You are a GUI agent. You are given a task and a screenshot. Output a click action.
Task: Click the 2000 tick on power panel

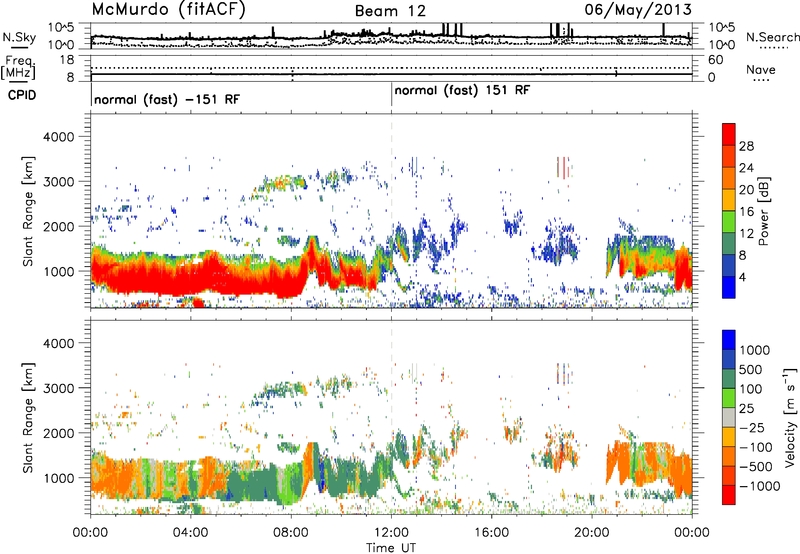(58, 226)
